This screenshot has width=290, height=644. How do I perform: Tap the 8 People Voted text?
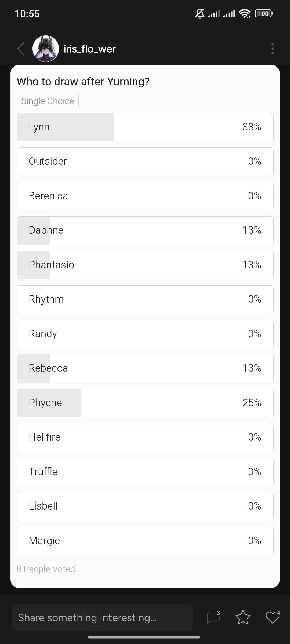46,569
